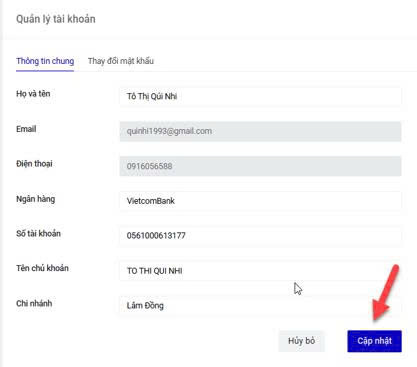The width and height of the screenshot is (417, 367).
Task: Click the Họ và tên label
Action: point(33,94)
